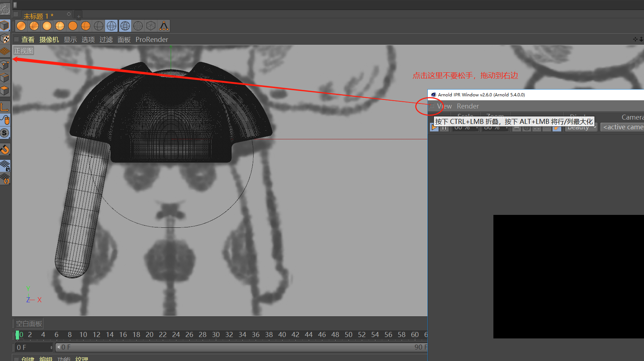Toggle the locked workplane grid icon
This screenshot has height=361, width=644.
(x=5, y=166)
